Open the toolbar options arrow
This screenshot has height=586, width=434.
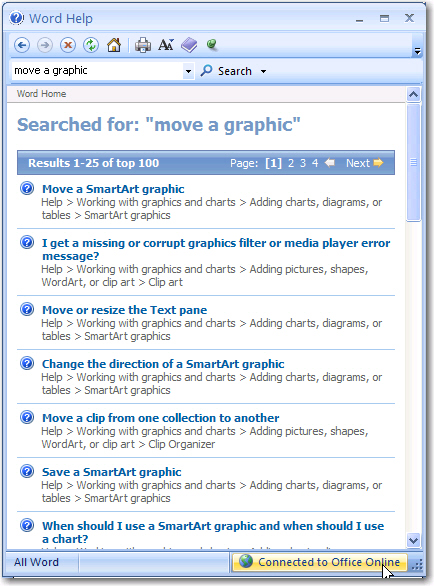coord(417,51)
